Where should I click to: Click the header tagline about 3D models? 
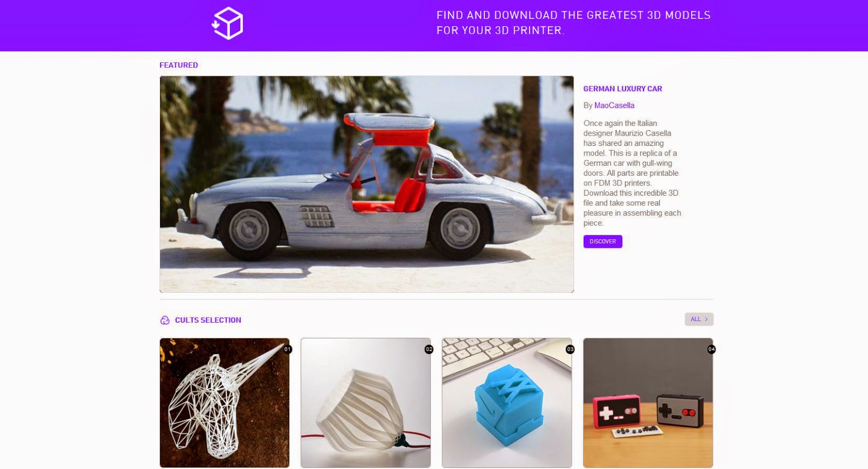573,23
